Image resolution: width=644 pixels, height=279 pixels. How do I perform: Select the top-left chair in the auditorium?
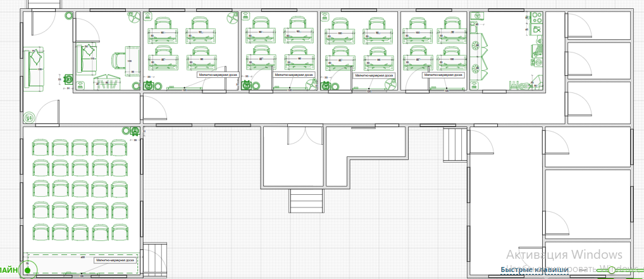coord(39,148)
